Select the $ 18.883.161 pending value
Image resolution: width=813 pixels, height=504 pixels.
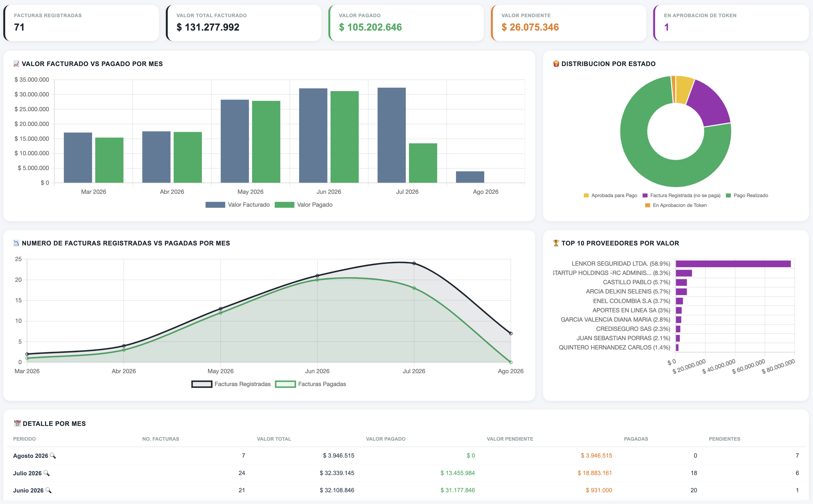point(594,473)
